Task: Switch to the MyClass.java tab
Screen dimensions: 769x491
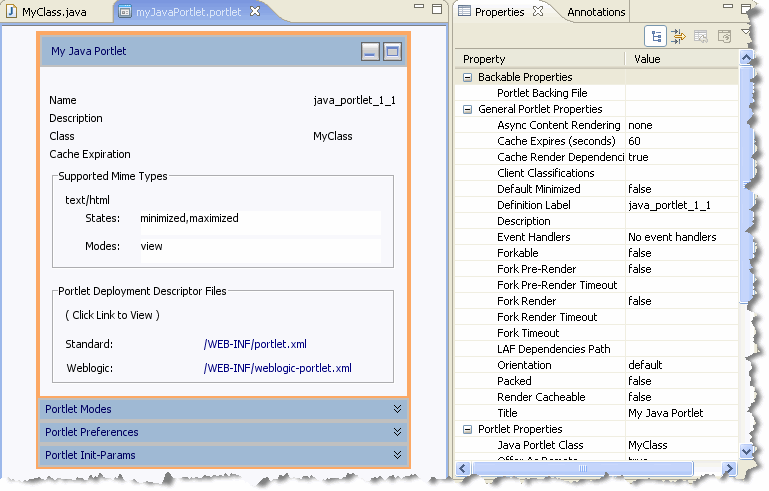Action: 54,12
